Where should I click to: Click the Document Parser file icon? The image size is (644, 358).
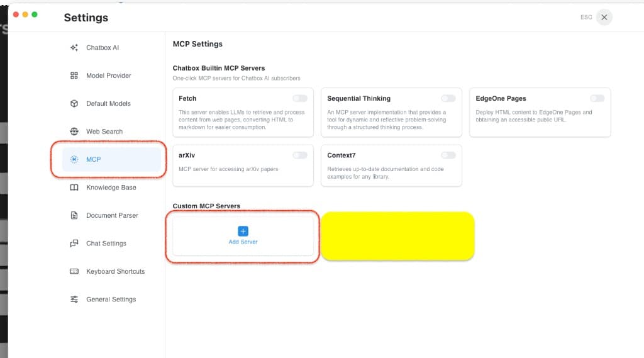74,215
